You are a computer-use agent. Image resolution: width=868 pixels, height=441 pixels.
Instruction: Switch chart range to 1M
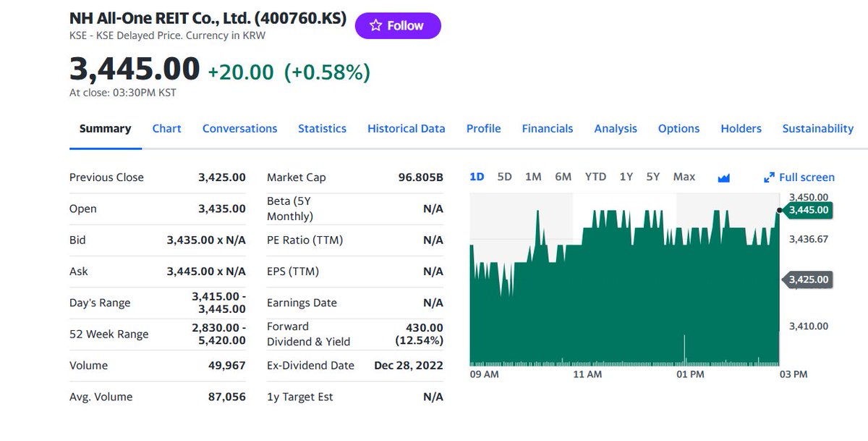point(533,177)
